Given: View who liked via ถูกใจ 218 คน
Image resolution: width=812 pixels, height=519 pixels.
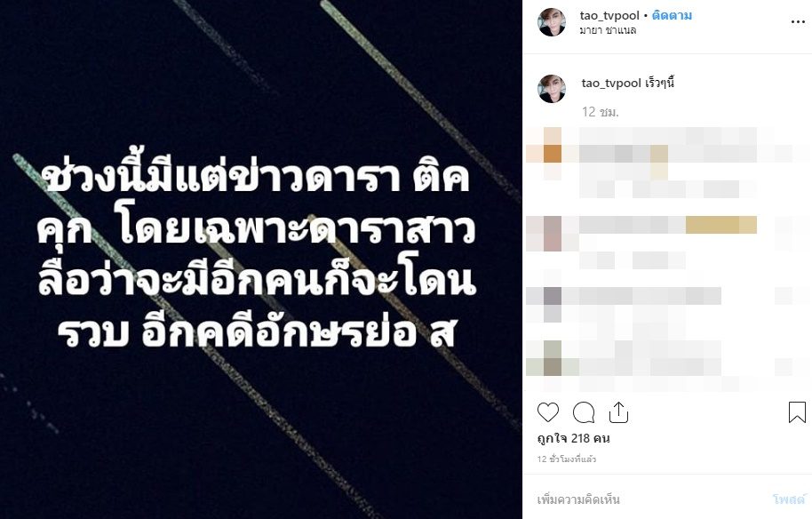Looking at the screenshot, I should click(573, 438).
